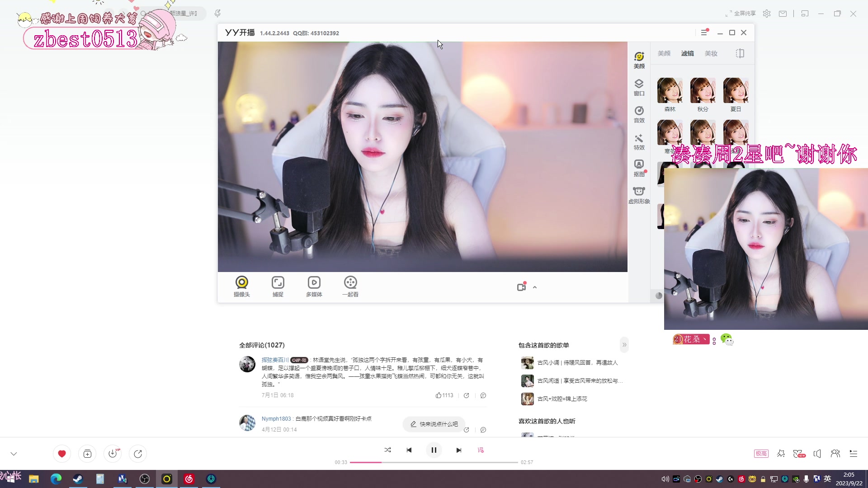868x488 pixels.
Task: Toggle the heart like button for song
Action: pos(62,454)
